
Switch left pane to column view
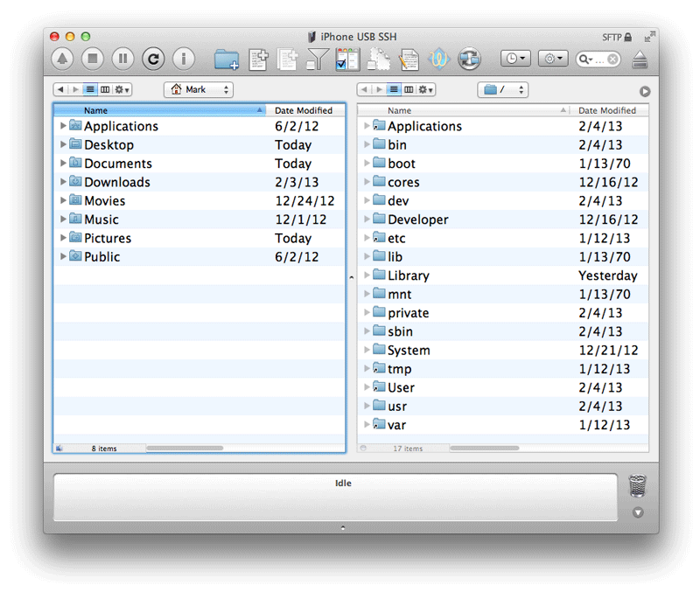point(105,89)
